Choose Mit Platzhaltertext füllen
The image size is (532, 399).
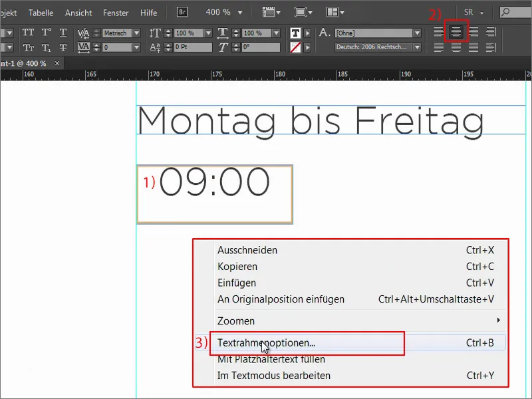[351, 359]
